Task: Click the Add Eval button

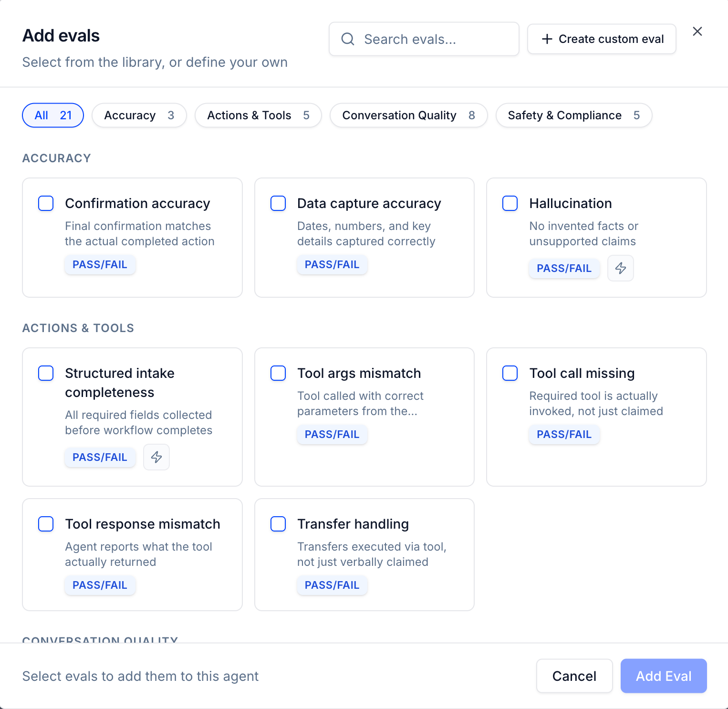Action: 664,676
